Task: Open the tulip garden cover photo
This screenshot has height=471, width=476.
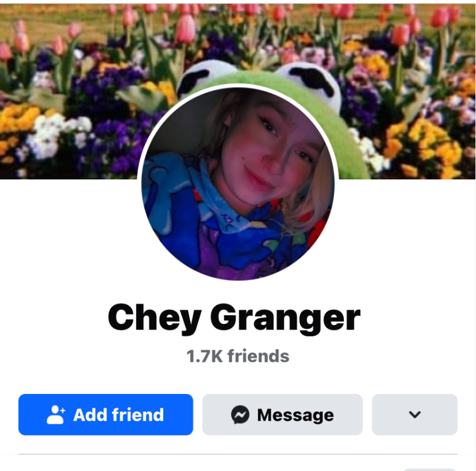Action: [238, 91]
